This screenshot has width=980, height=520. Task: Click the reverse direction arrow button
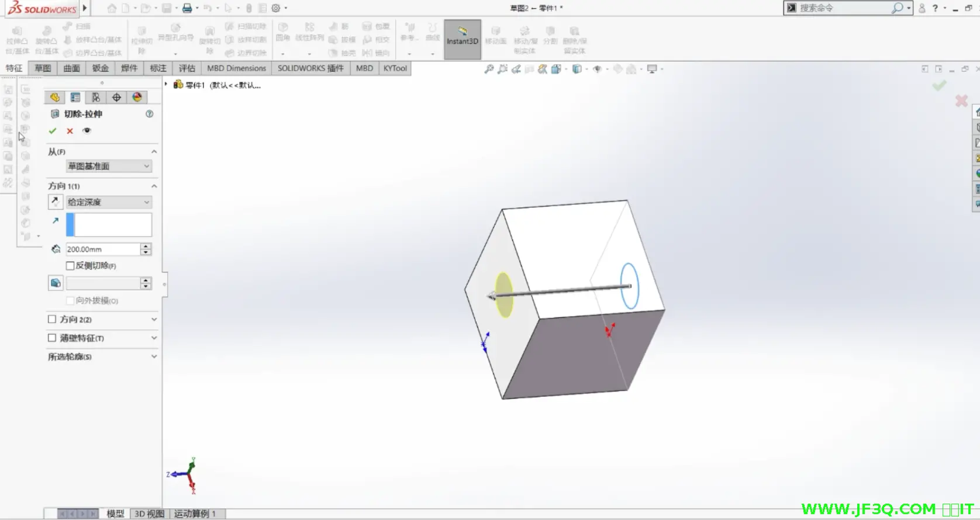[55, 202]
